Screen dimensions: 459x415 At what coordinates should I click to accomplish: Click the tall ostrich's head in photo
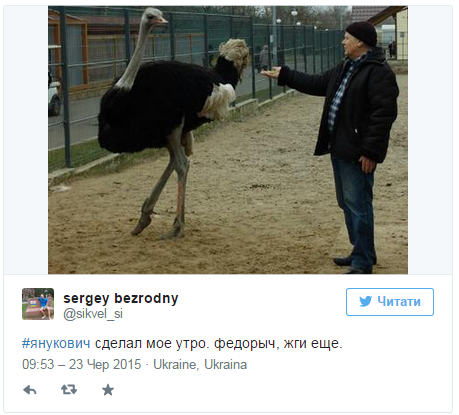pos(154,17)
